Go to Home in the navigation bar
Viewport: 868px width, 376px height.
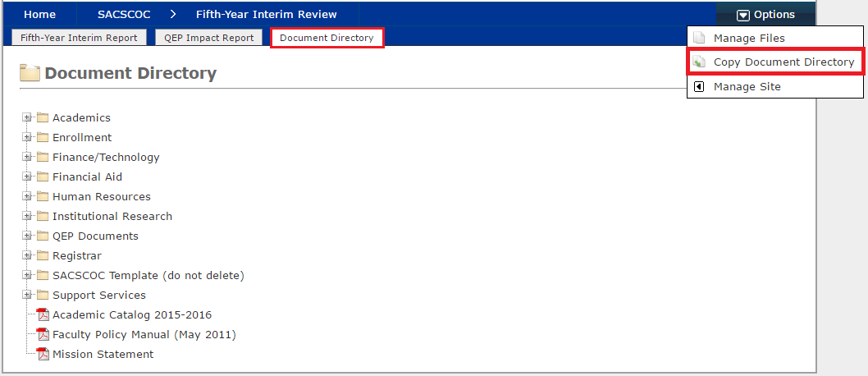39,14
